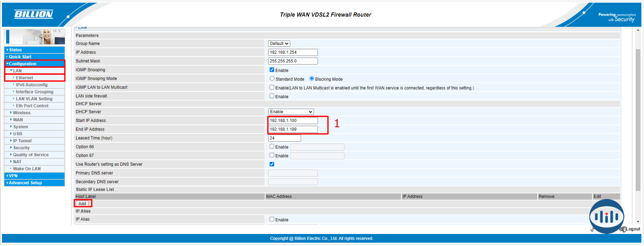Open the IPv6 Autoconfig page link

(31, 85)
